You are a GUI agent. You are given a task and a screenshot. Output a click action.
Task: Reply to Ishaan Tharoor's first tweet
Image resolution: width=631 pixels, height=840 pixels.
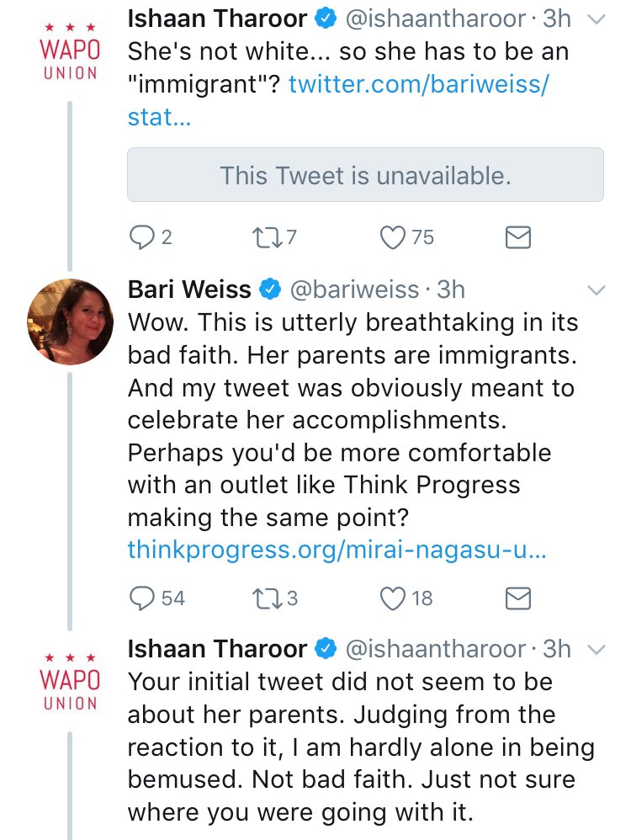point(141,238)
